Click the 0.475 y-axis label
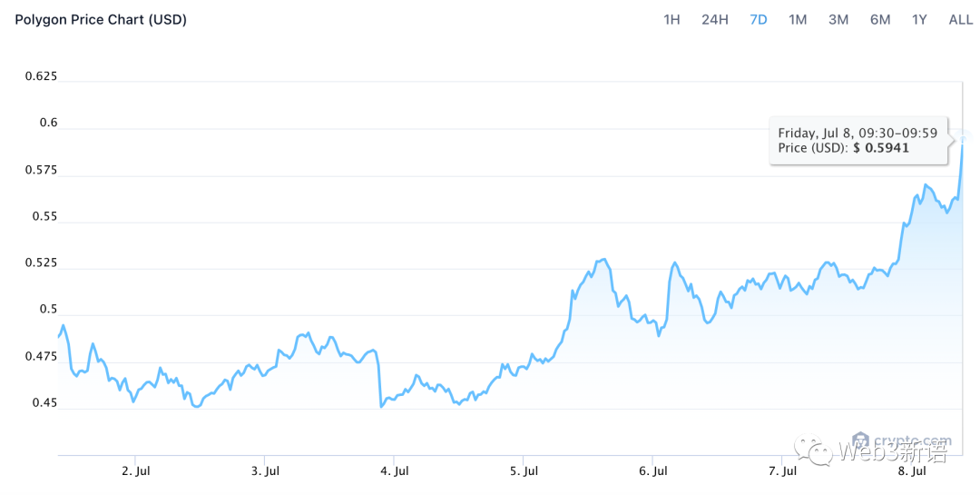The image size is (980, 495). pyautogui.click(x=41, y=357)
